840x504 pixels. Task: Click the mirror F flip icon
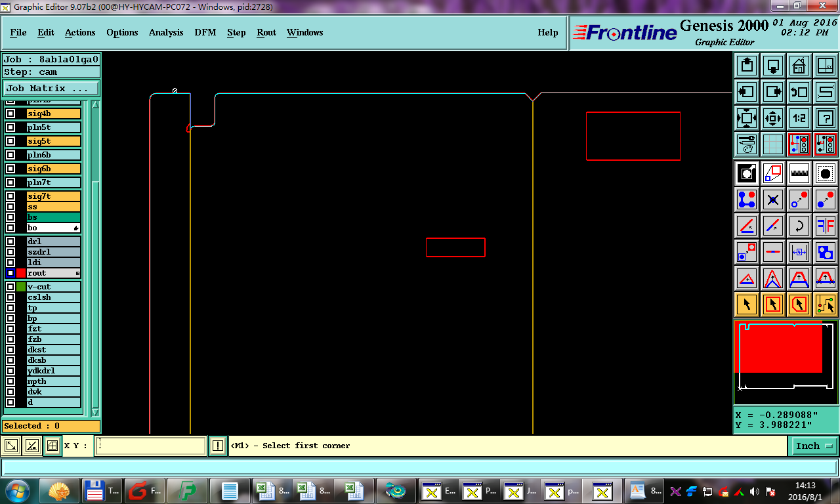point(826,226)
